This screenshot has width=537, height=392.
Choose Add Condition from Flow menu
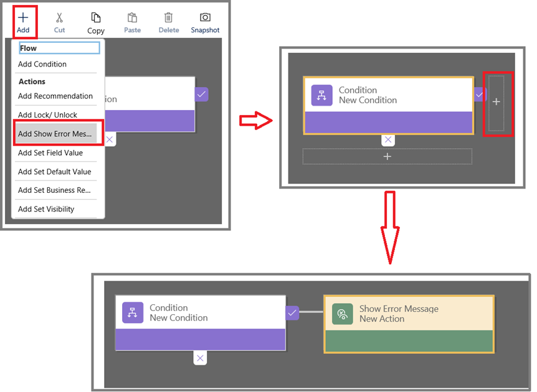tap(42, 64)
